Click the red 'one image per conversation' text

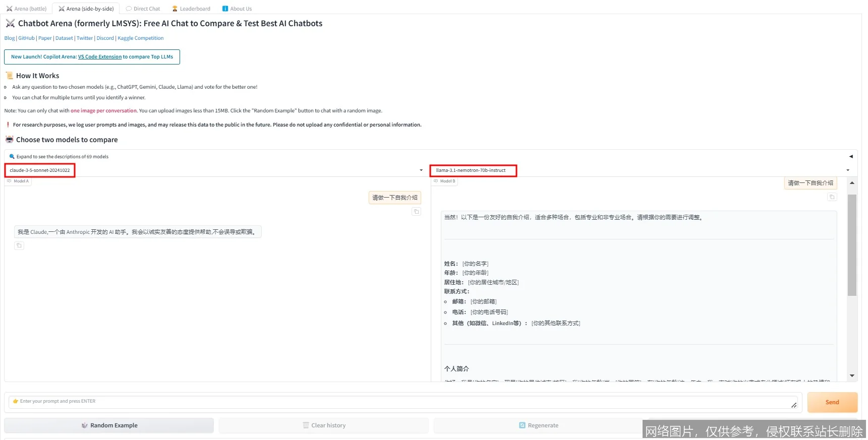[103, 110]
